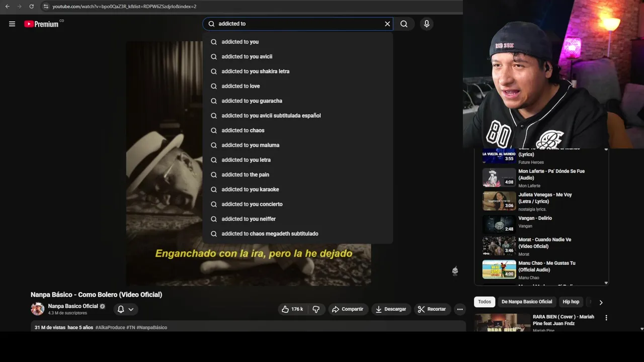Click magnifier icon beside 'addicted to love'
Image resolution: width=644 pixels, height=362 pixels.
coord(214,86)
